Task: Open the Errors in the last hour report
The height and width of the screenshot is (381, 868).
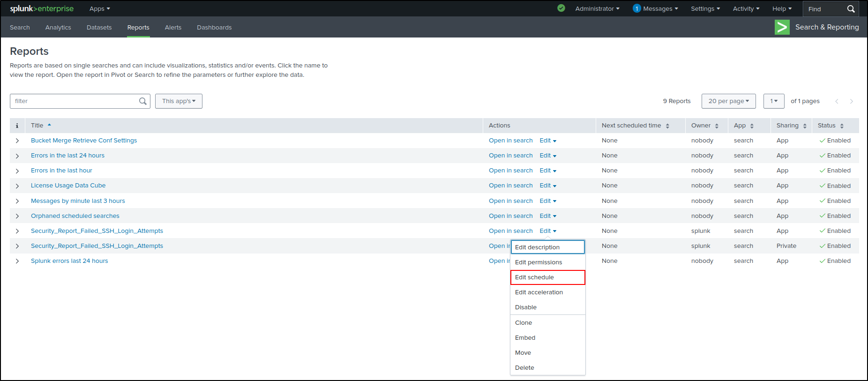Action: pyautogui.click(x=61, y=171)
